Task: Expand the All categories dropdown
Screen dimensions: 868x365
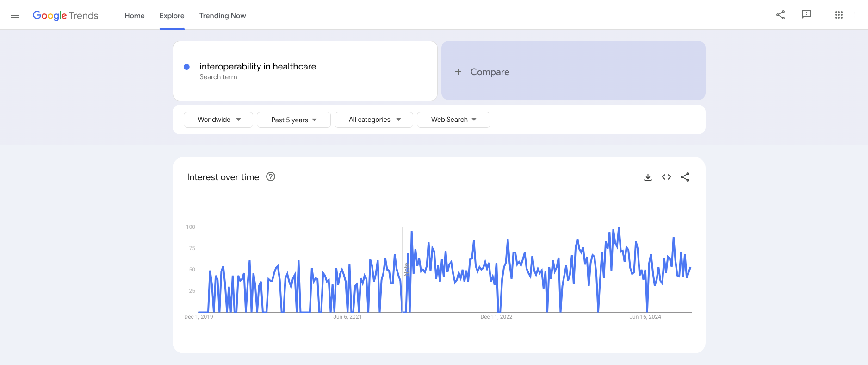Action: pyautogui.click(x=374, y=120)
